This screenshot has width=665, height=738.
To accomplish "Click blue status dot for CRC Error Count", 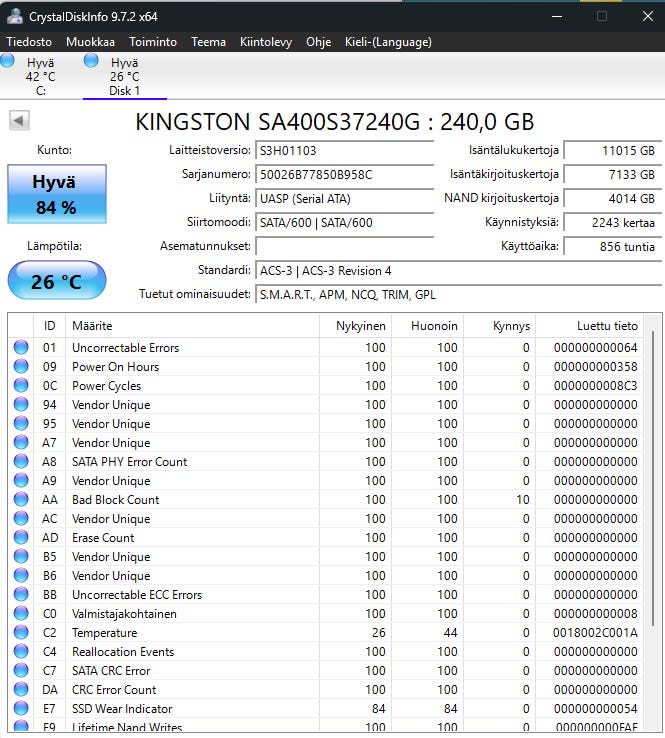I will tap(21, 690).
